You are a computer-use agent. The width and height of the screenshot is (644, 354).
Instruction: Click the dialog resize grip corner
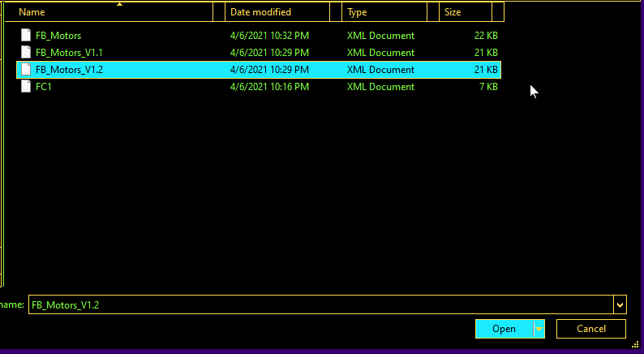pos(635,344)
